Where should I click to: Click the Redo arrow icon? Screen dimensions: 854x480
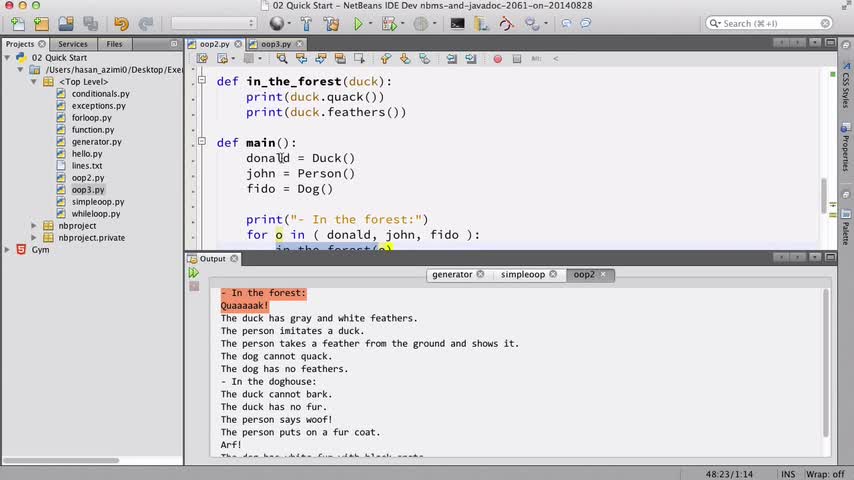[x=145, y=23]
